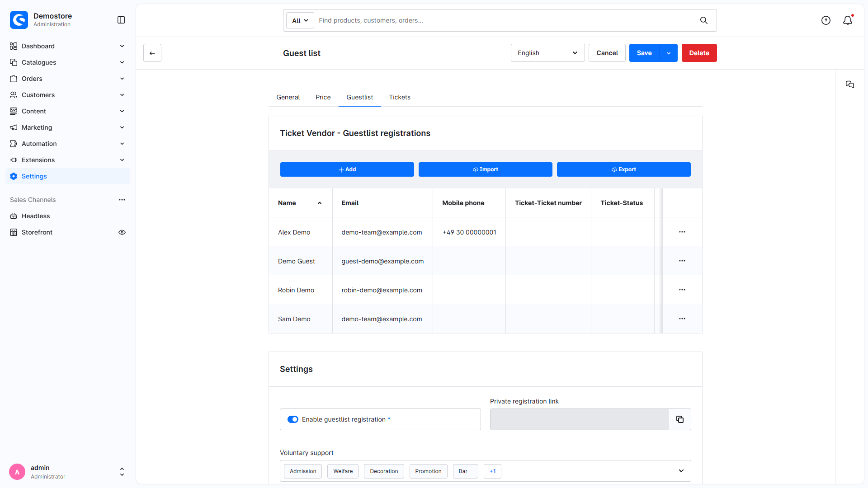Switch to the Price tab
The image size is (868, 488).
click(323, 97)
